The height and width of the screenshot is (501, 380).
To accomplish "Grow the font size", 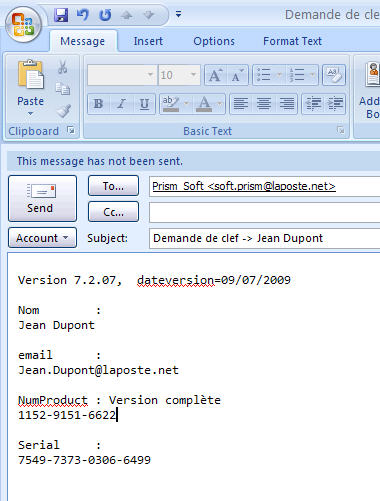I will (215, 75).
